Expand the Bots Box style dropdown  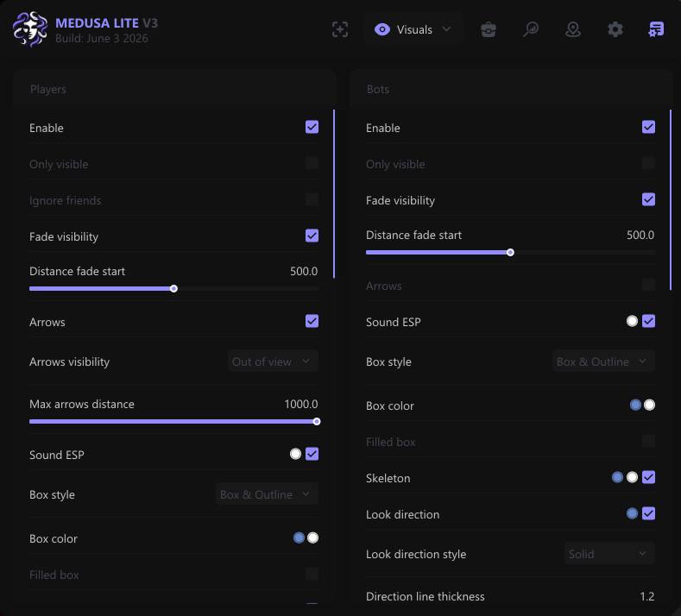[x=603, y=361]
